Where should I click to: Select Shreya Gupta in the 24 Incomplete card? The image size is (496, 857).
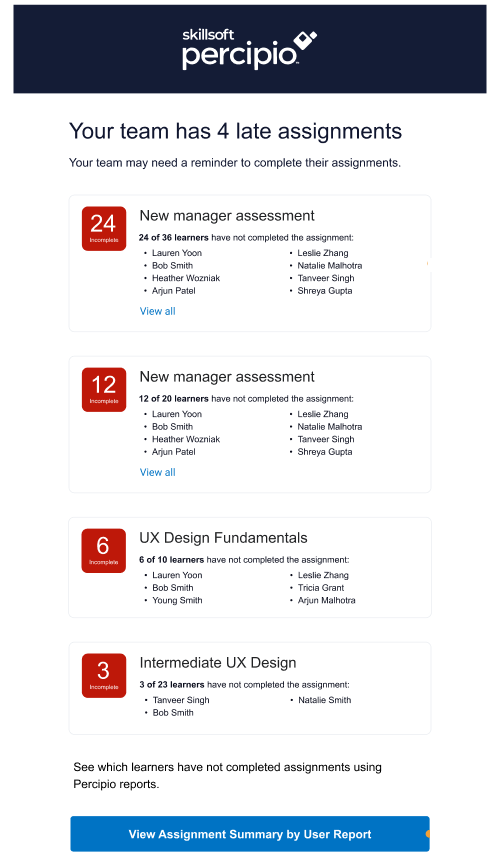pyautogui.click(x=324, y=291)
